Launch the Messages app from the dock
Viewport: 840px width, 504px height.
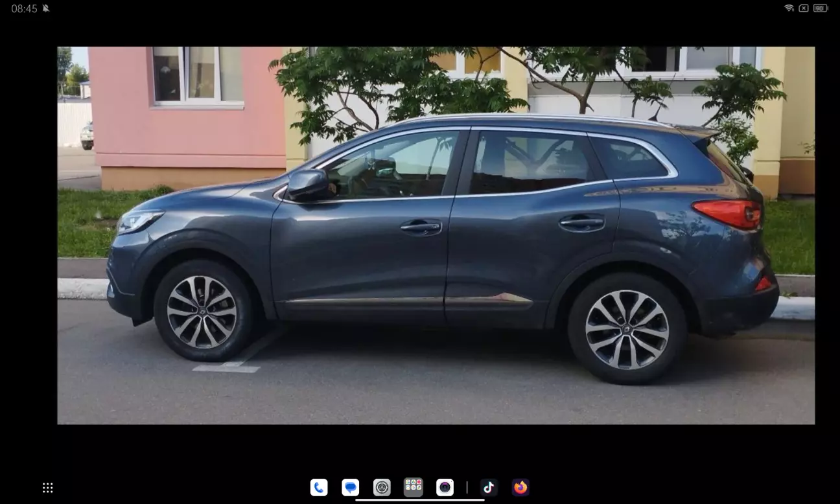pos(351,487)
